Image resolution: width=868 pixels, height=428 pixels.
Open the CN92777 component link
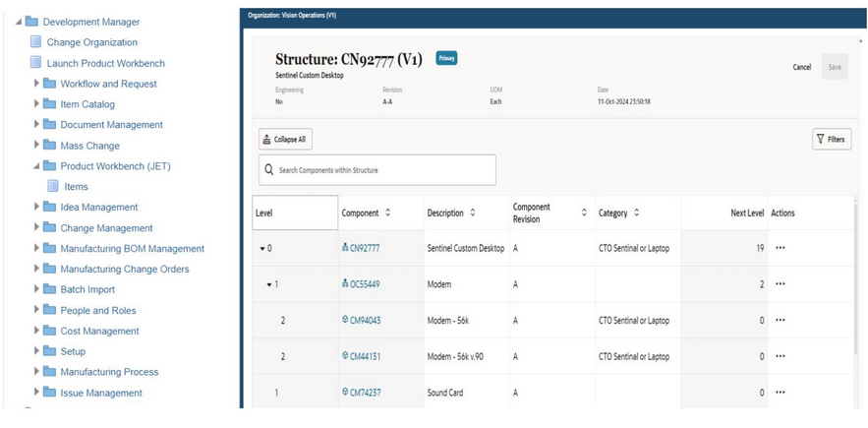[x=365, y=248]
